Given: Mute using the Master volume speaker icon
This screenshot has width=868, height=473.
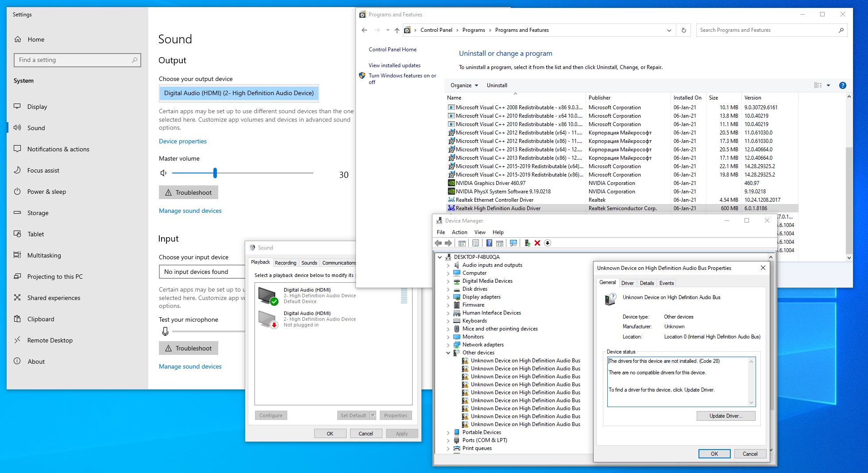Looking at the screenshot, I should pyautogui.click(x=163, y=173).
